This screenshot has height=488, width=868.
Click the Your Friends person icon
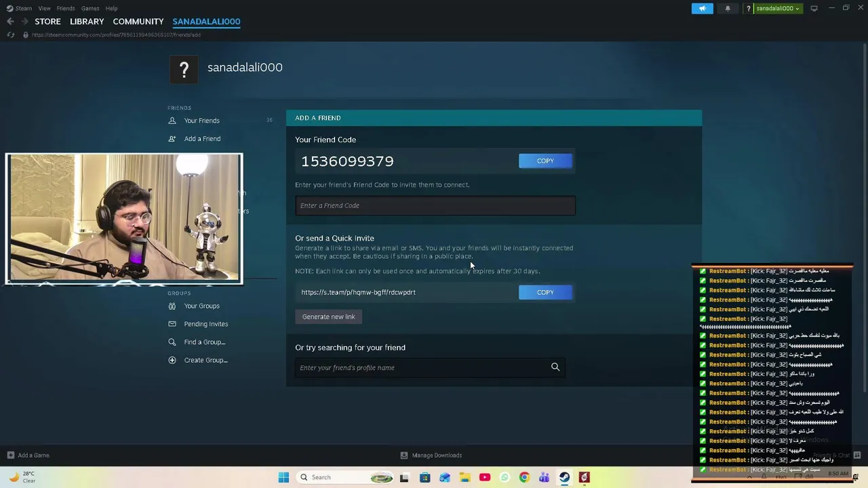[172, 121]
